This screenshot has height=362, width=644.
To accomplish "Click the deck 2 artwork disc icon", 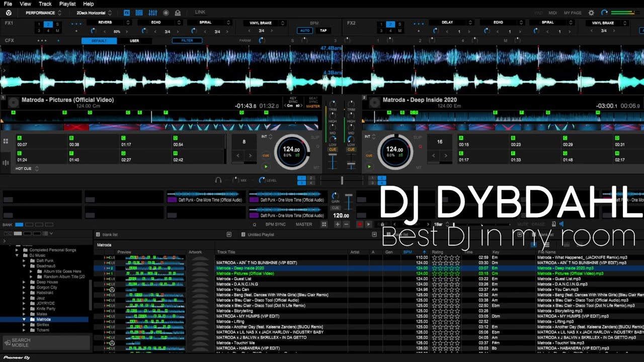I will (374, 103).
